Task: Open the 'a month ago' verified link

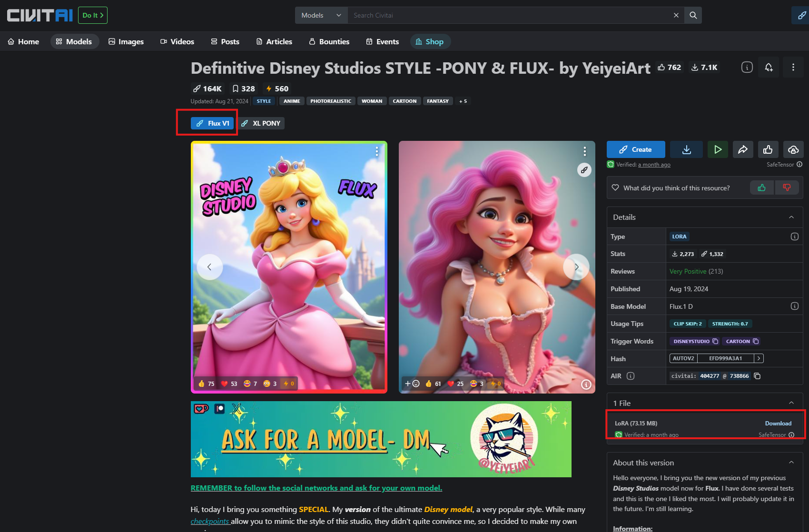Action: click(654, 165)
